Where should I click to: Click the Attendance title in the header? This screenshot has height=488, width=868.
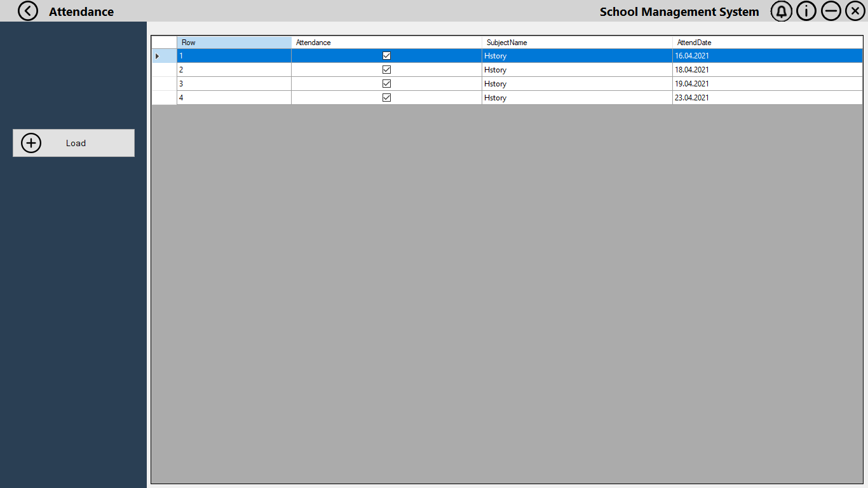click(x=81, y=11)
